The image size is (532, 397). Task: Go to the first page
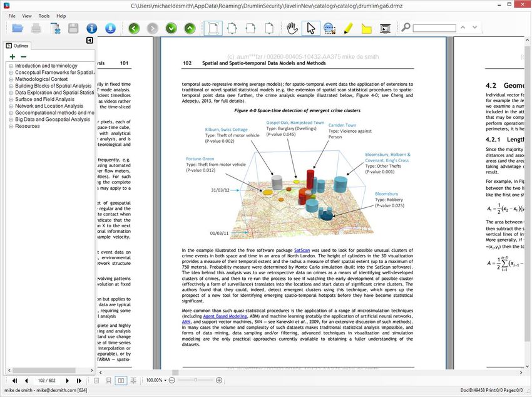coord(14,381)
